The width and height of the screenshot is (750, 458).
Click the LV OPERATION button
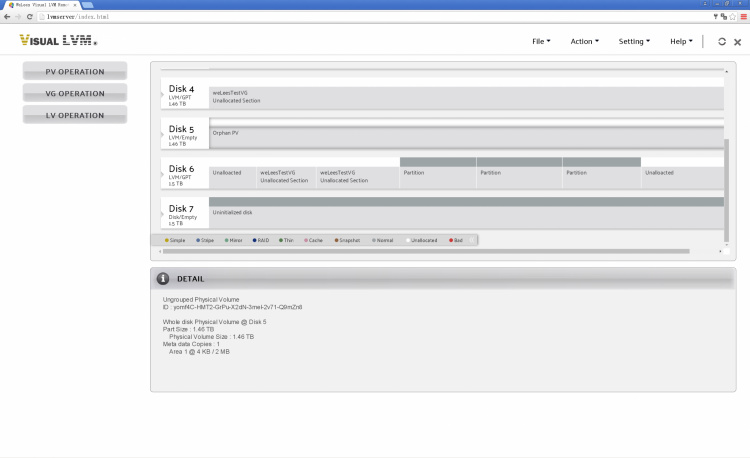75,116
